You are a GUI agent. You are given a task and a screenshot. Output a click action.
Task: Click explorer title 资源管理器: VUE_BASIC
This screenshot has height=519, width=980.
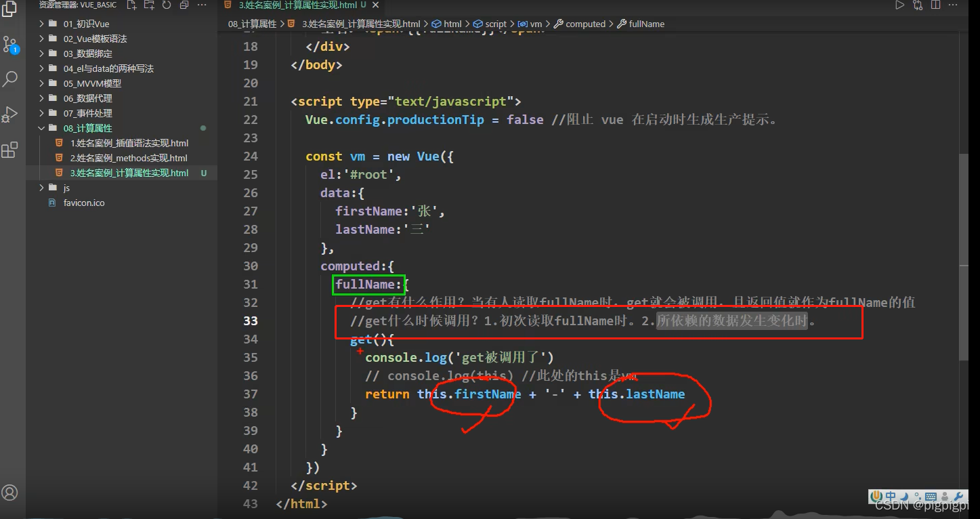point(78,5)
